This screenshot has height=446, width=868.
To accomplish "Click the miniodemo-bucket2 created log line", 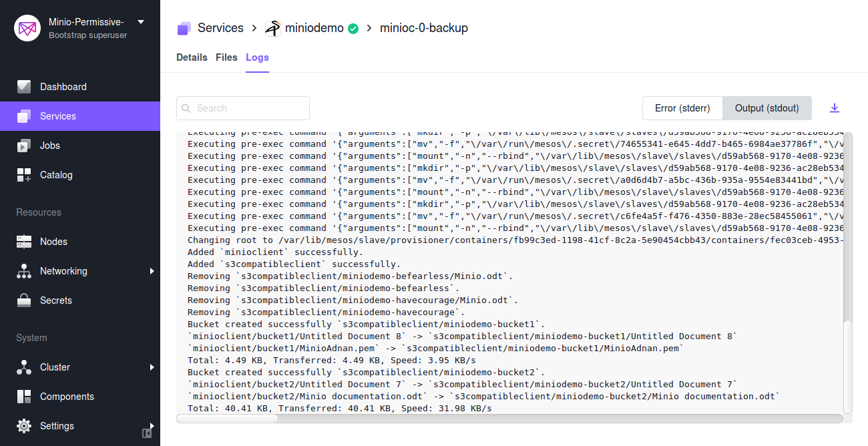I will [366, 373].
